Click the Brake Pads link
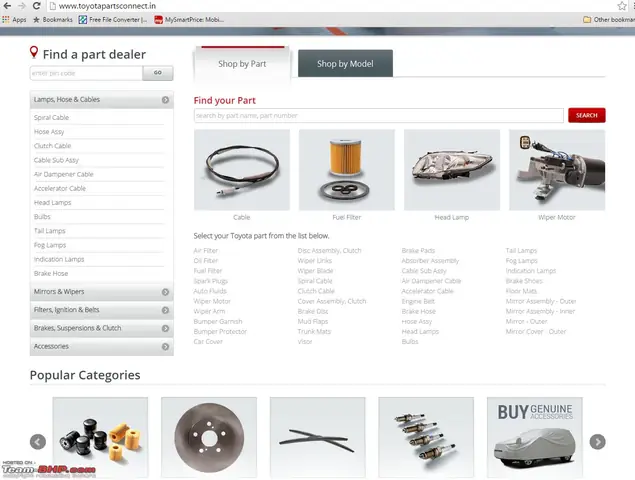 click(418, 251)
